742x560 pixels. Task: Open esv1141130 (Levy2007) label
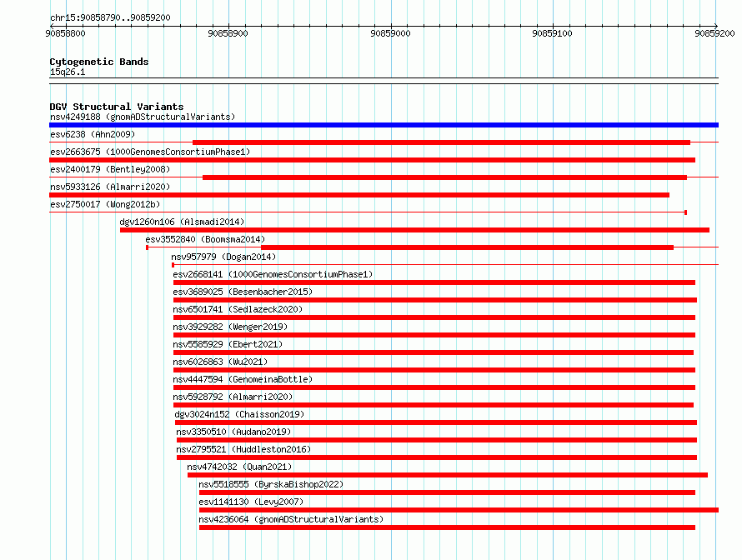251,502
